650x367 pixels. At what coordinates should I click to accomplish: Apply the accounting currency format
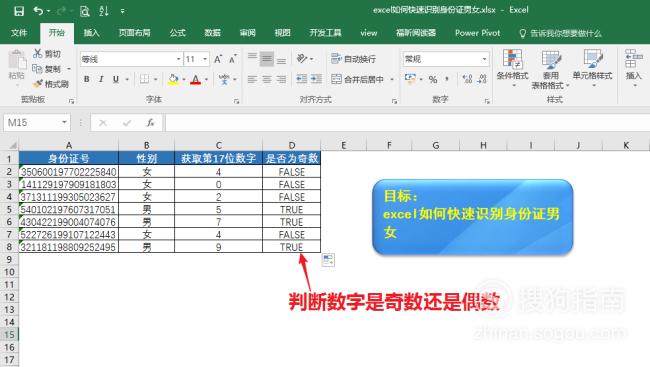(x=410, y=79)
